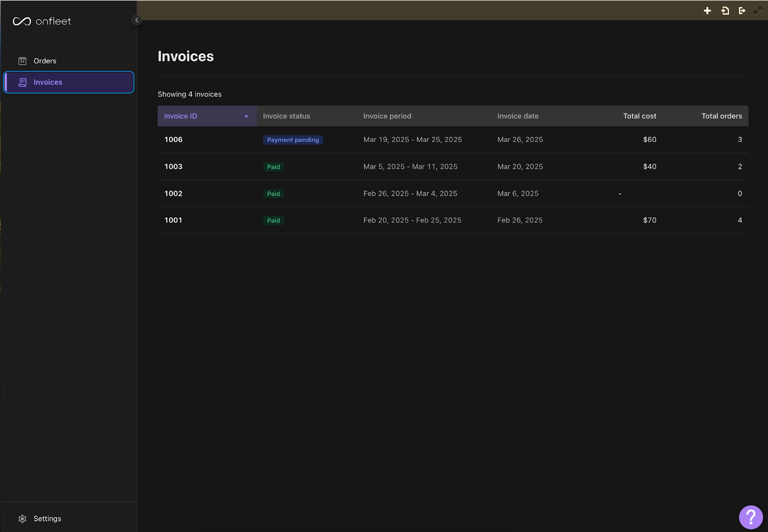Click the $40 total cost

click(650, 166)
